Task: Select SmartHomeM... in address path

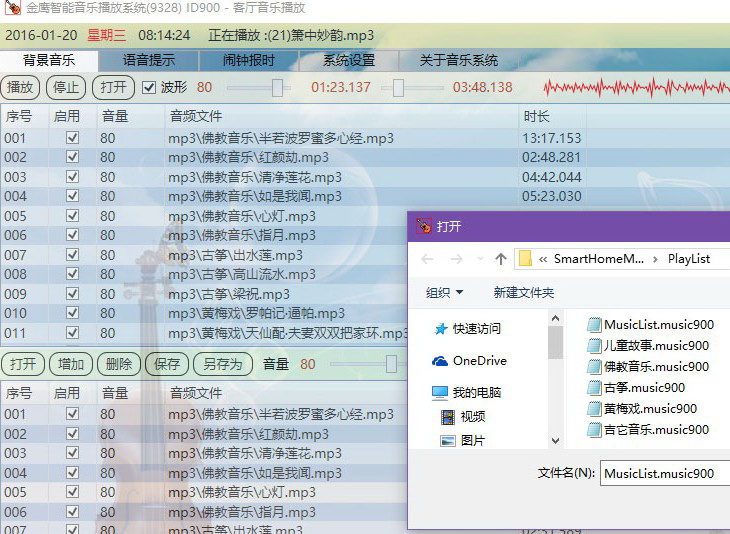Action: (x=599, y=259)
